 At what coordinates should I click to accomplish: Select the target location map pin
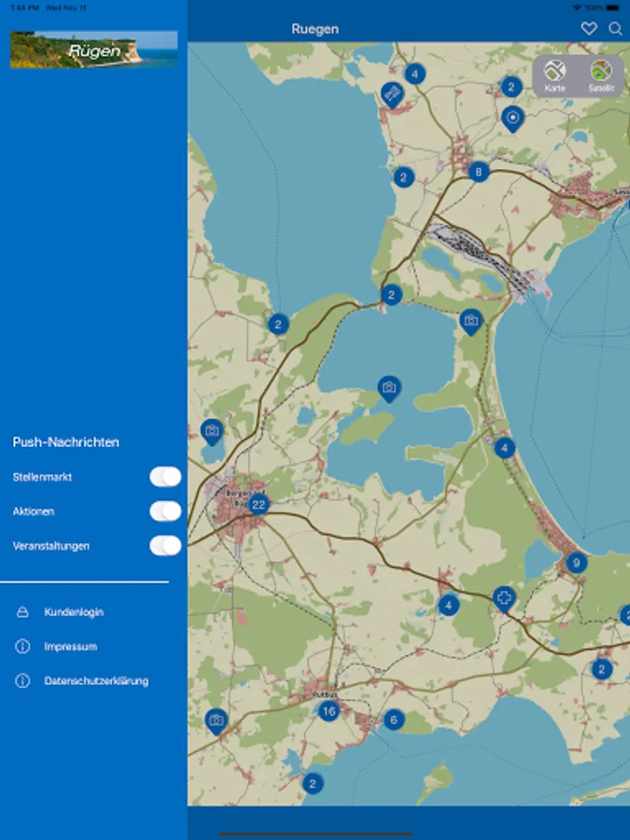512,119
